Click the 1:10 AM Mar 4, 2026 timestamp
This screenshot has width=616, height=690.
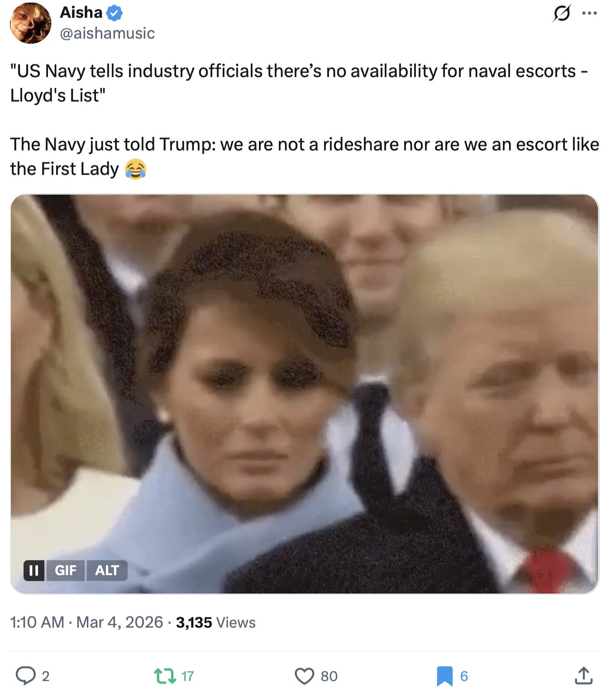point(86,622)
